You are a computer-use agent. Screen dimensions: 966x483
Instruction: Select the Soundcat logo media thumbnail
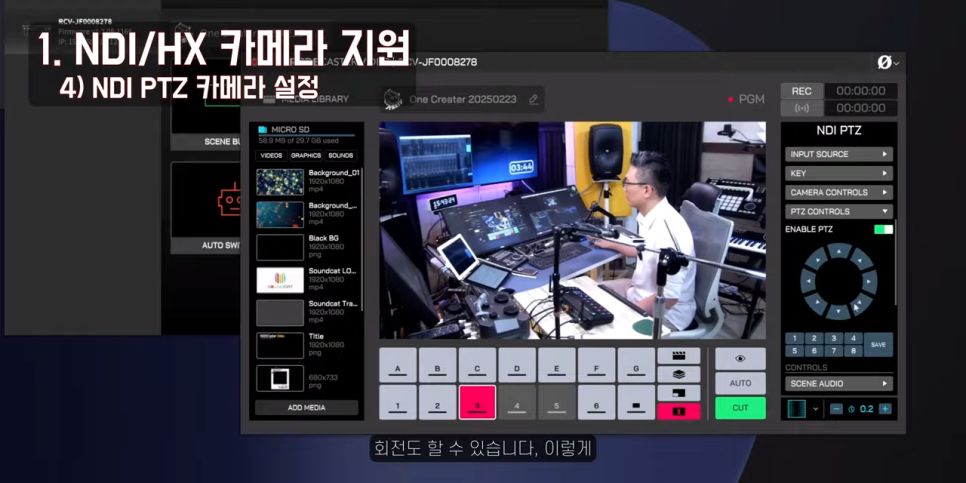click(280, 280)
